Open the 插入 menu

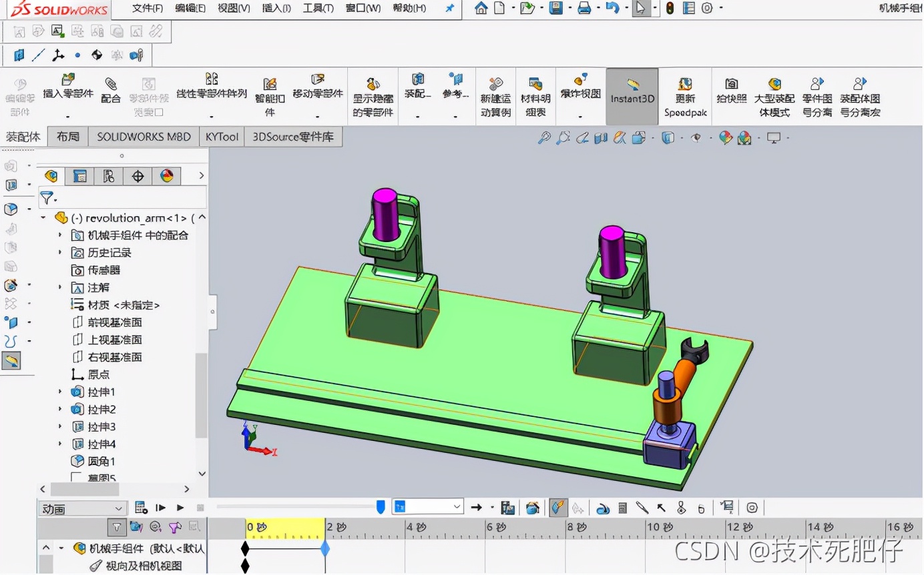coord(274,9)
